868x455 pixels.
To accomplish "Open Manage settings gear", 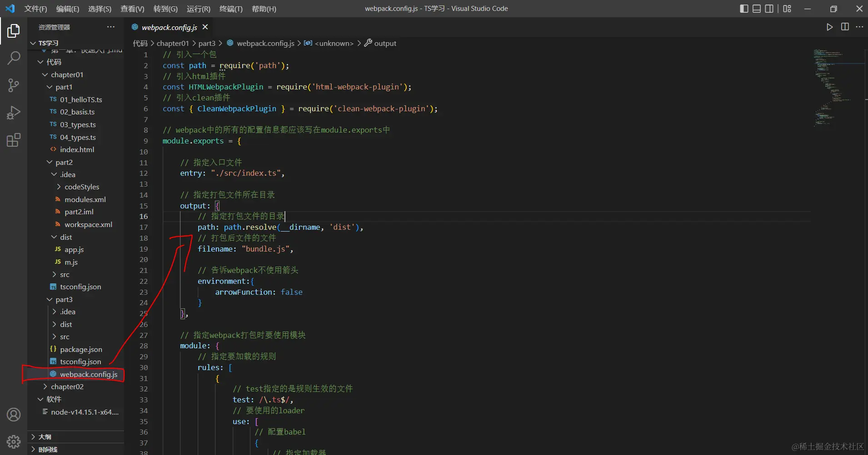I will [14, 441].
